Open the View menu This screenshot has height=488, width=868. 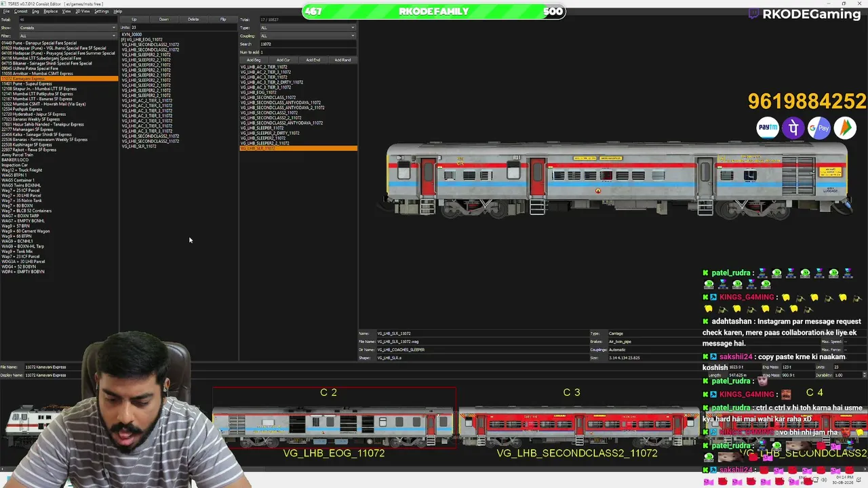[x=66, y=12]
